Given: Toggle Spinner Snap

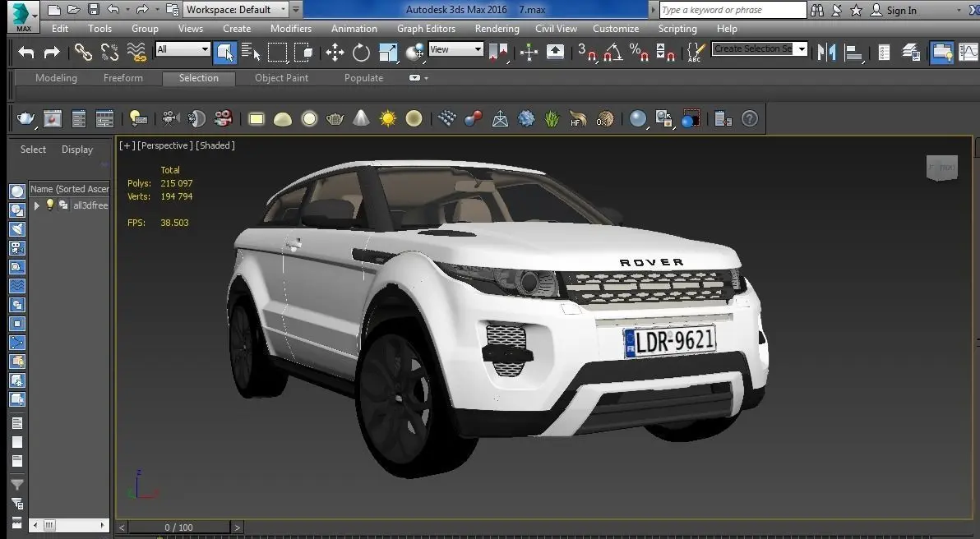Looking at the screenshot, I should click(x=665, y=53).
